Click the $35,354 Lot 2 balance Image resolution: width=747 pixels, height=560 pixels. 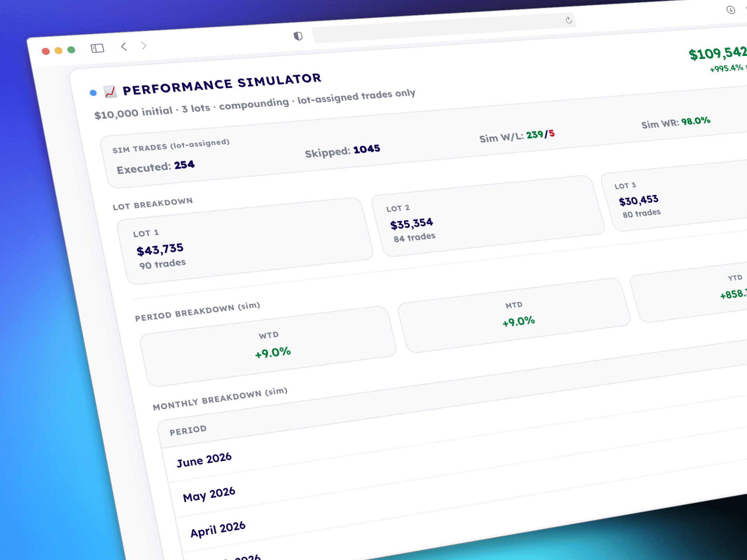tap(412, 224)
